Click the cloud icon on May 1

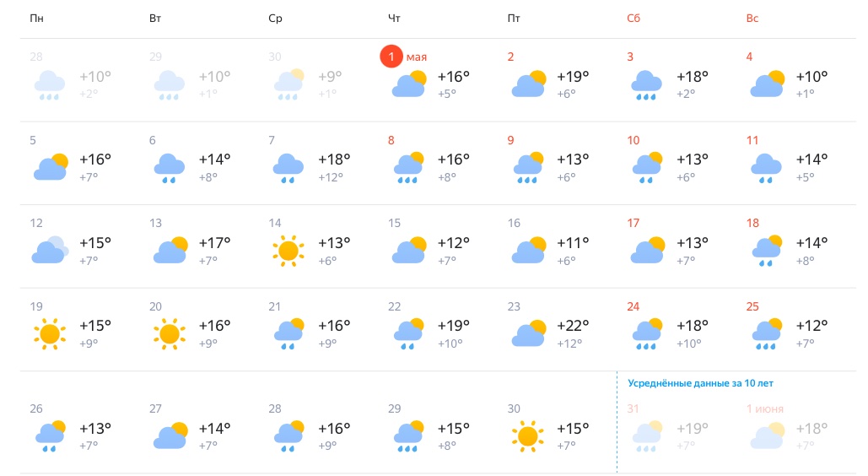409,84
